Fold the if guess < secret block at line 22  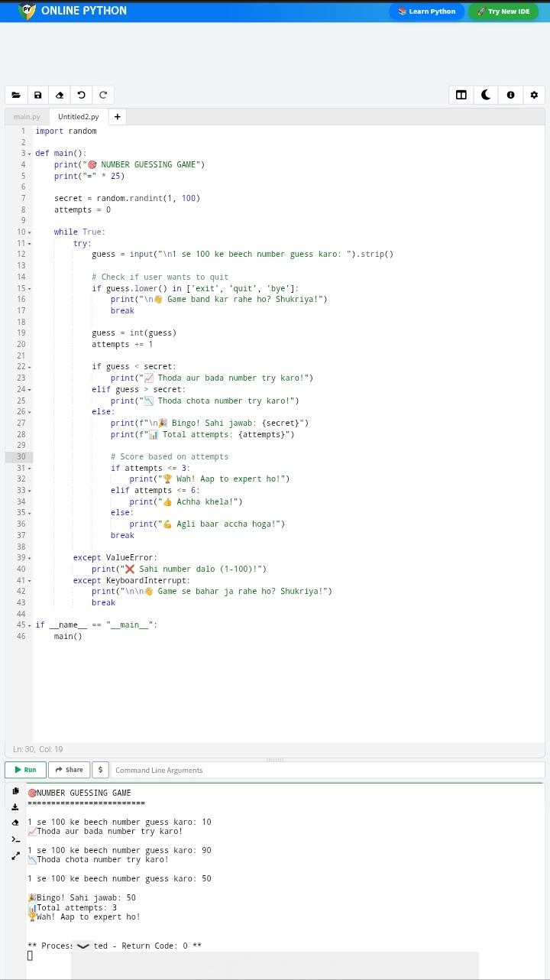(x=29, y=367)
